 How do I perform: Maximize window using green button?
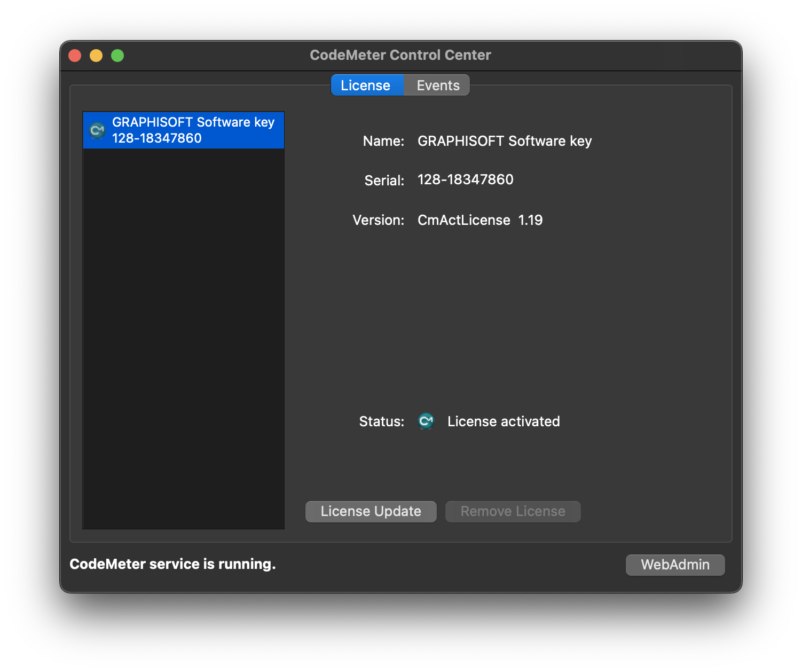(117, 56)
